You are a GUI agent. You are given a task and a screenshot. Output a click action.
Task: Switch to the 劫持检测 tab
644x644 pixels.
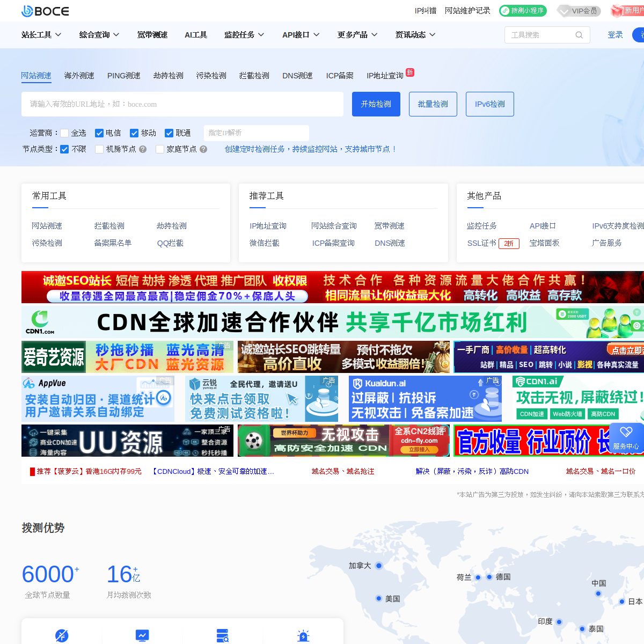pyautogui.click(x=169, y=76)
